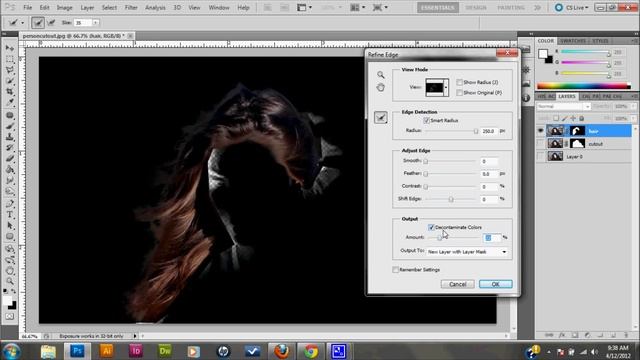Select the Zoom tool in toolbox
The width and height of the screenshot is (640, 360).
click(x=10, y=281)
